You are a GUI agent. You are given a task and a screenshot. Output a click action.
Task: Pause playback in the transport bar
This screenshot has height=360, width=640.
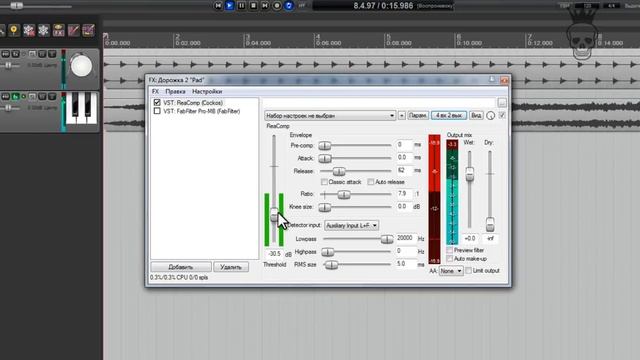(x=241, y=6)
